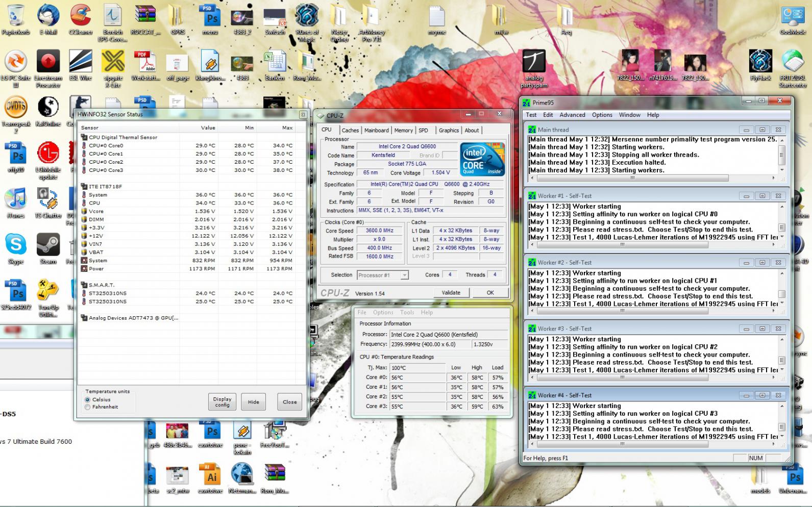Open the Window menu in Prime95
812x507 pixels.
click(x=629, y=115)
